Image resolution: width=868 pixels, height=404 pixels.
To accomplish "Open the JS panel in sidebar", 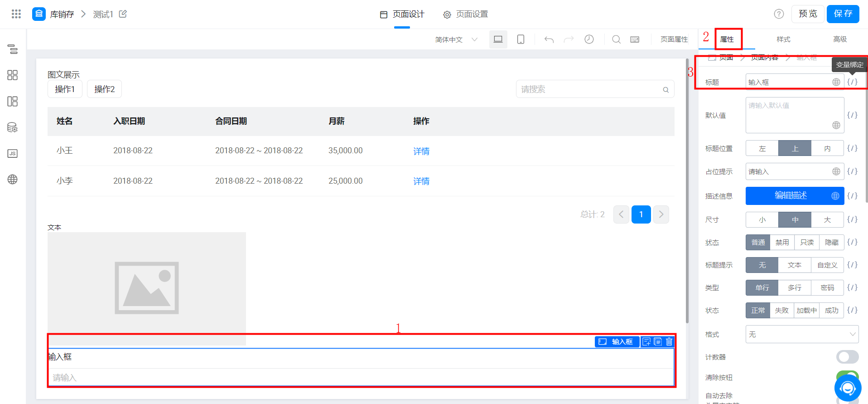I will click(x=13, y=153).
